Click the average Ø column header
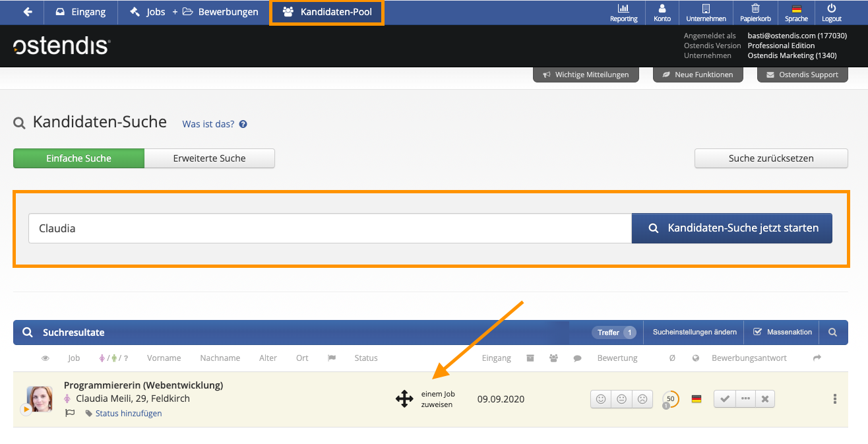The height and width of the screenshot is (444, 868). coord(672,358)
